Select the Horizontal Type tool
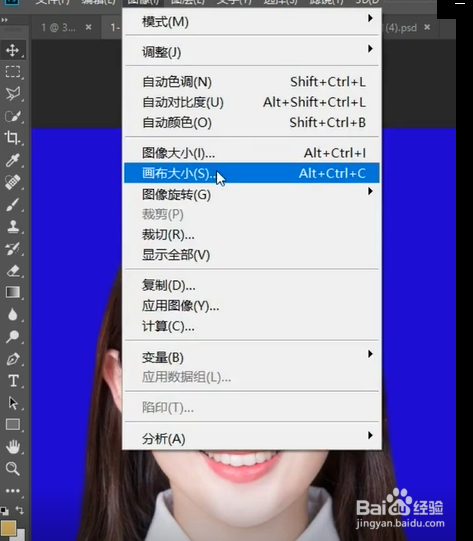The image size is (473, 541). (12, 381)
